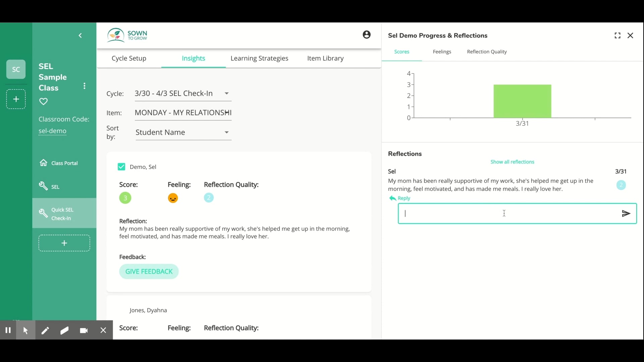The height and width of the screenshot is (362, 644).
Task: Select the eraser tool in recording toolbar
Action: [65, 330]
